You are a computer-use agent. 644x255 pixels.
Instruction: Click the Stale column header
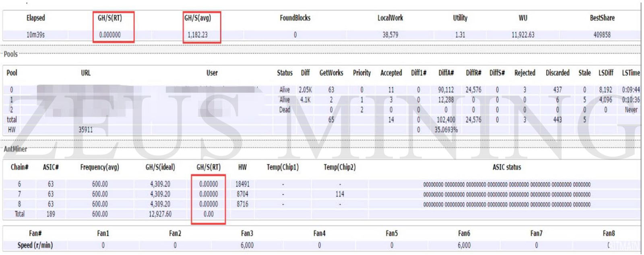[x=584, y=73]
